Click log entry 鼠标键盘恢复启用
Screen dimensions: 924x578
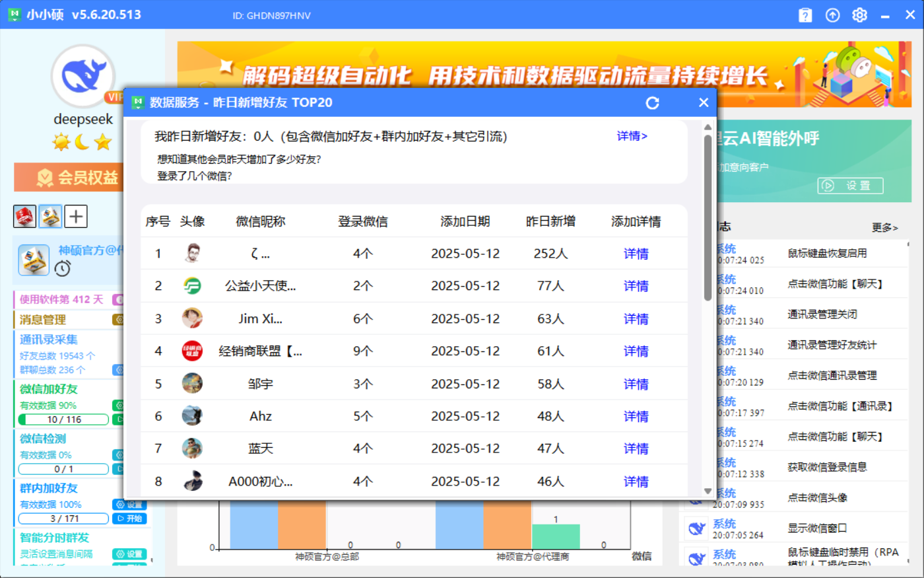click(827, 253)
